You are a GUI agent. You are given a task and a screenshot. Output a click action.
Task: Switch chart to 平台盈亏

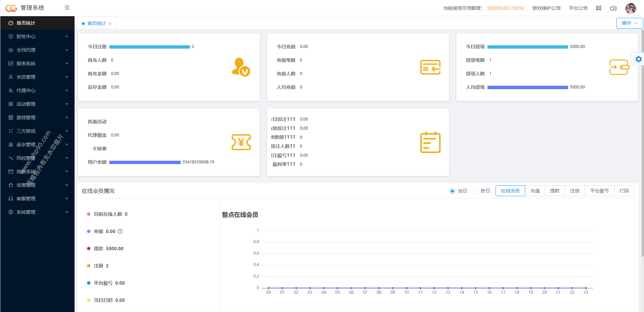[599, 191]
